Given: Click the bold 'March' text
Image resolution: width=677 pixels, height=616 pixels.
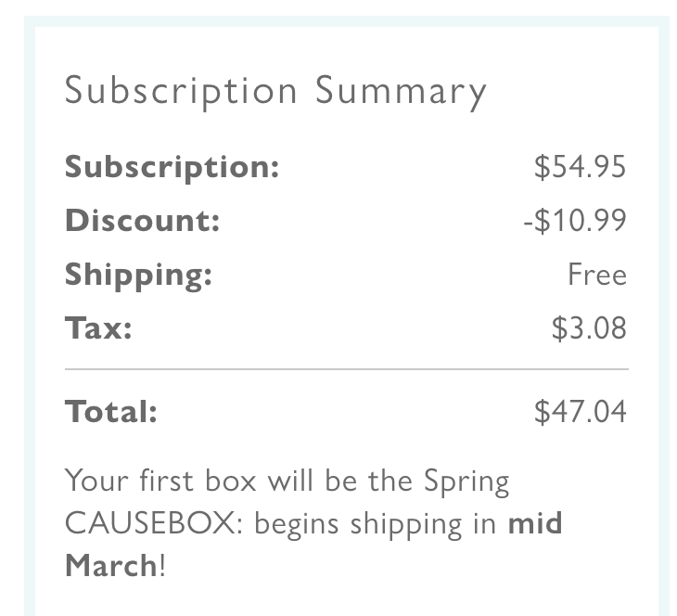Looking at the screenshot, I should pyautogui.click(x=111, y=566).
